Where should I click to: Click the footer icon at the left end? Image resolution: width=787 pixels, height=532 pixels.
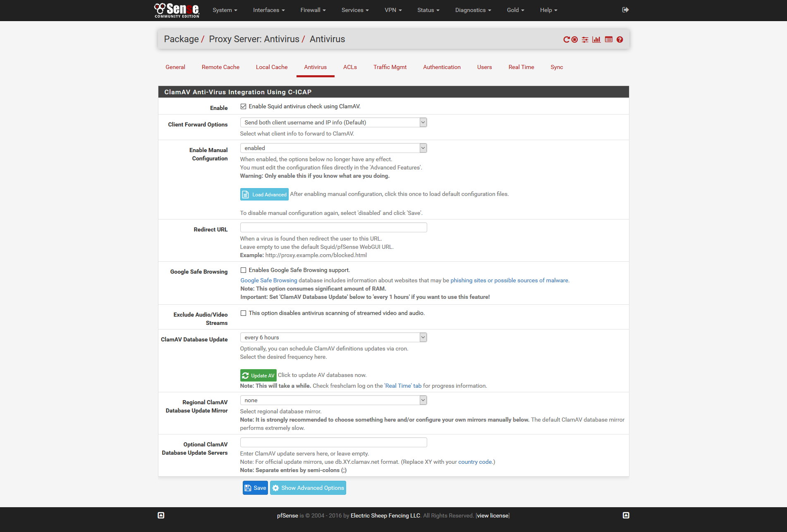pos(161,515)
